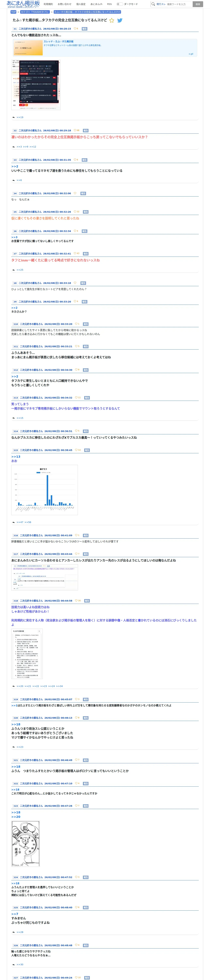Open the bar graph image in post 15
Image resolution: width=210 pixels, height=980 pixels.
45,490
